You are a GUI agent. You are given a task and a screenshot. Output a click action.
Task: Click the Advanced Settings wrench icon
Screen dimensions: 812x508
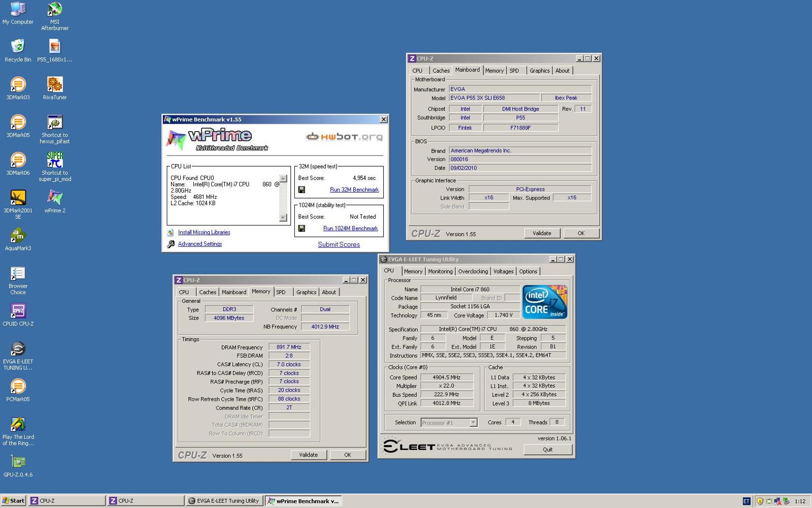point(171,244)
